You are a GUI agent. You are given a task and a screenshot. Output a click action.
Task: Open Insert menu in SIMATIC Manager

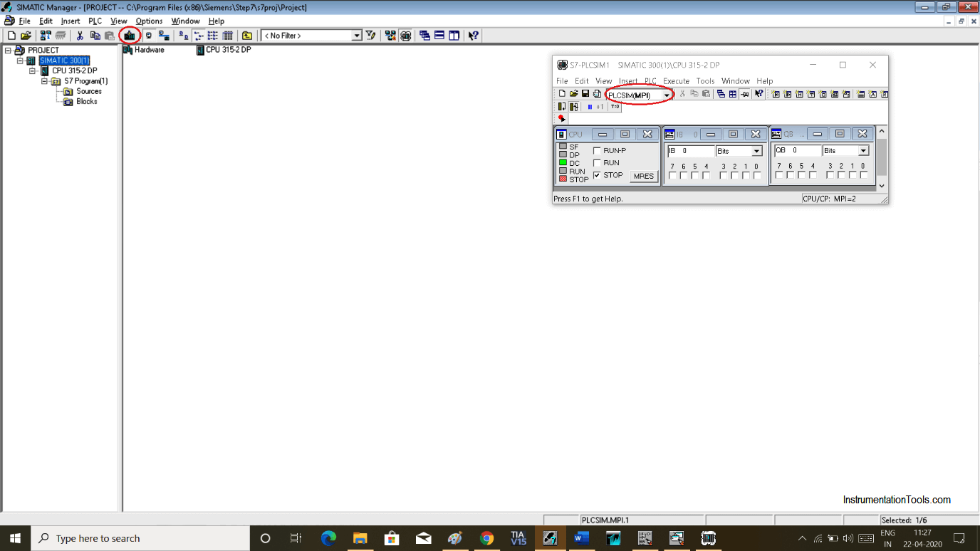coord(71,21)
